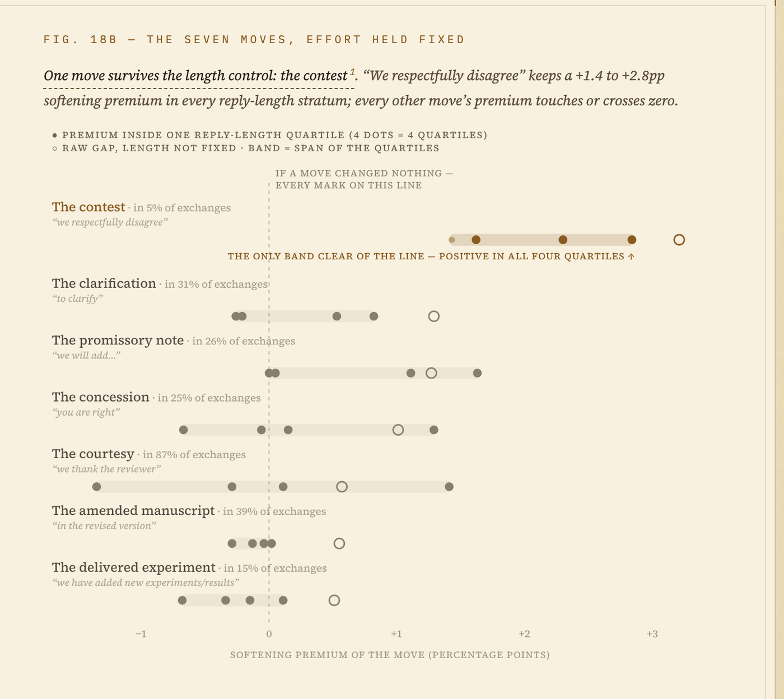Select the leftmost dot in the courtesy row

(96, 487)
